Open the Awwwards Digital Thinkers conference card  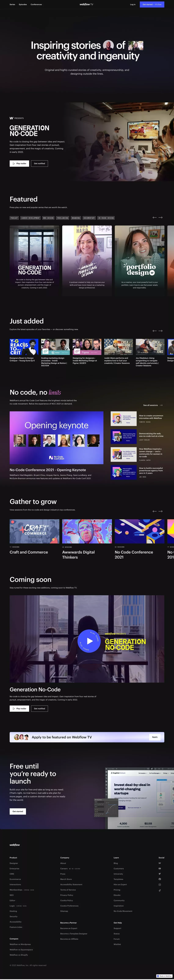coord(87,539)
